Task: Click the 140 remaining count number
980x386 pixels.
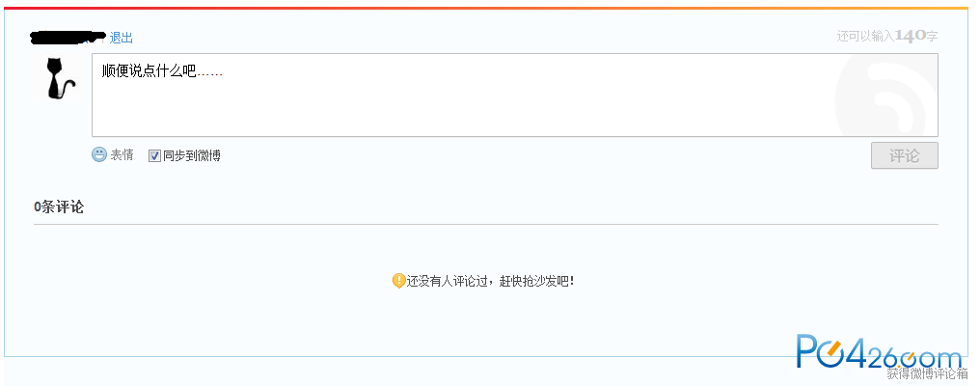Action: coord(911,37)
